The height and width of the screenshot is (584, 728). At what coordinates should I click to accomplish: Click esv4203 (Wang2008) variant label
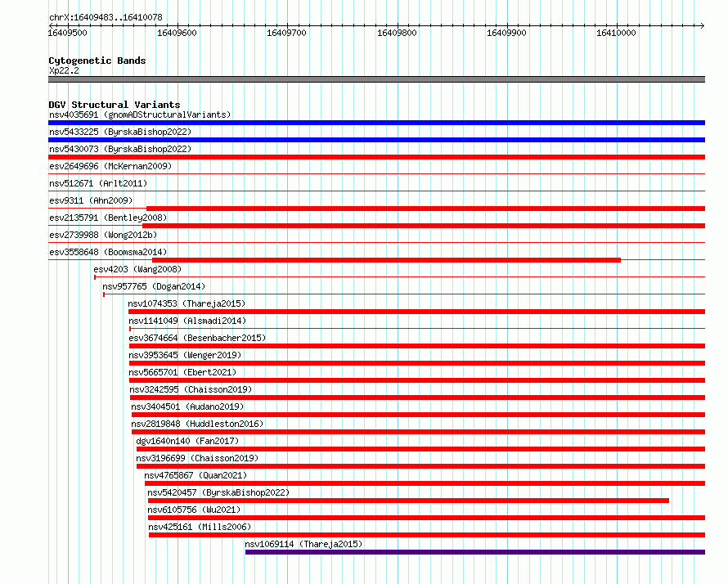[137, 269]
